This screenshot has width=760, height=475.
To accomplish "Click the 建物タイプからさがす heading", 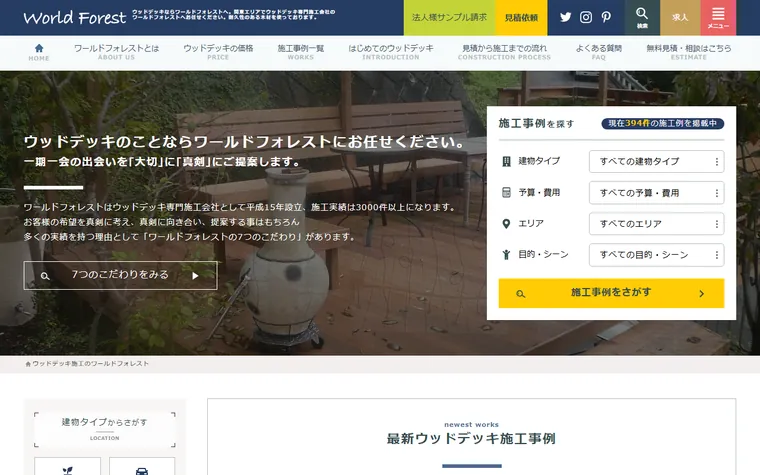I will point(104,422).
